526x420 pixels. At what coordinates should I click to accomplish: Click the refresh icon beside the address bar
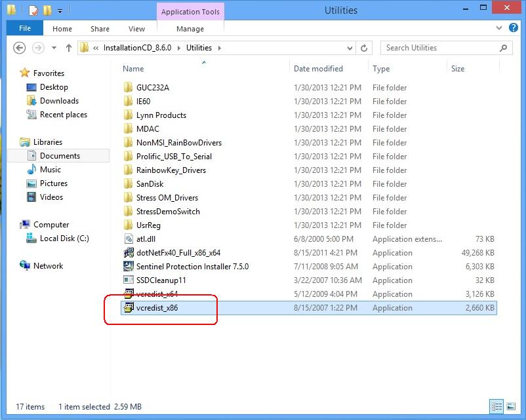coord(363,48)
